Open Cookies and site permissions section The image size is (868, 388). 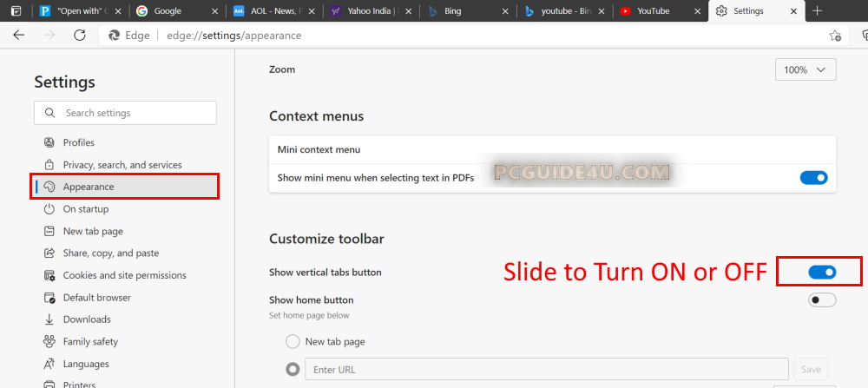point(124,275)
